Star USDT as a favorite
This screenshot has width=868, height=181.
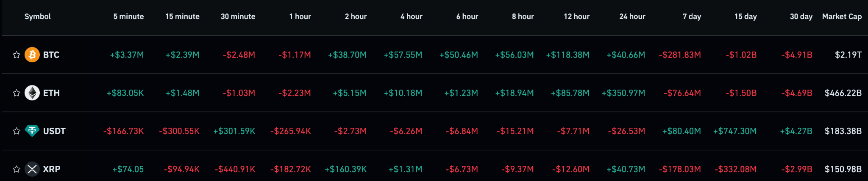pyautogui.click(x=17, y=131)
